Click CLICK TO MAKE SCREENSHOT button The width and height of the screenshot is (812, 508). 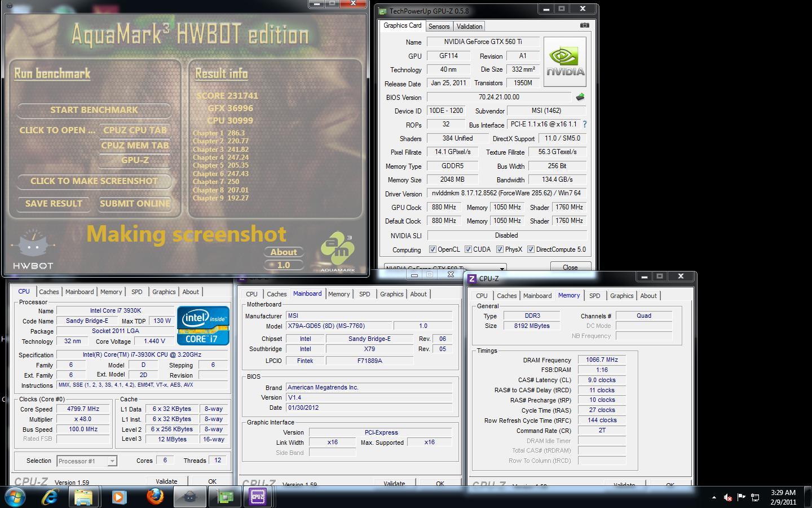(94, 181)
